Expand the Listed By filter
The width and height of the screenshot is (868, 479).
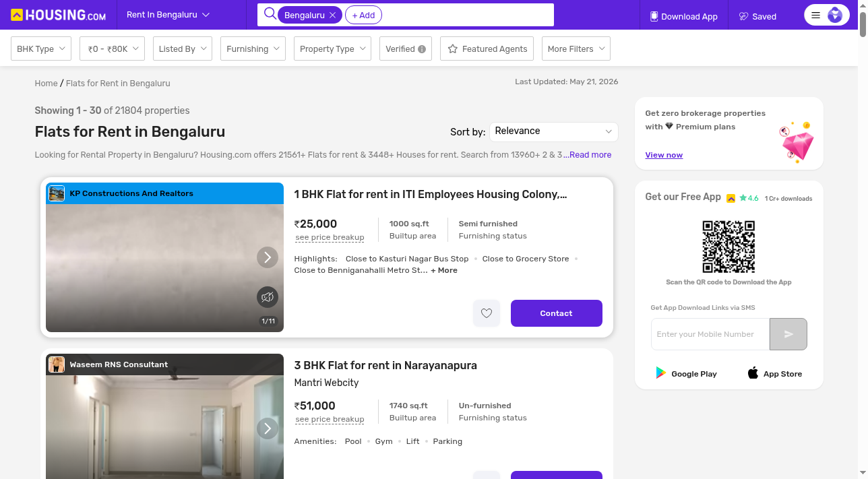pyautogui.click(x=183, y=49)
